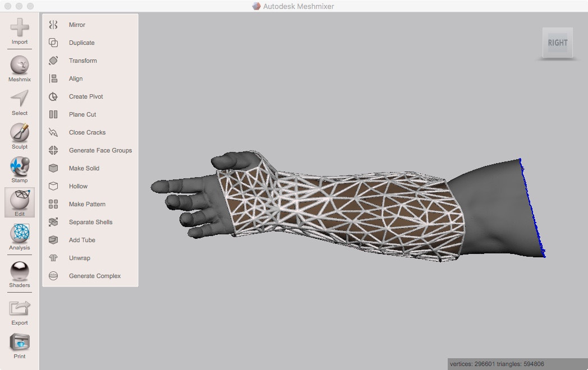
Task: Click the Export tool icon
Action: pyautogui.click(x=19, y=307)
